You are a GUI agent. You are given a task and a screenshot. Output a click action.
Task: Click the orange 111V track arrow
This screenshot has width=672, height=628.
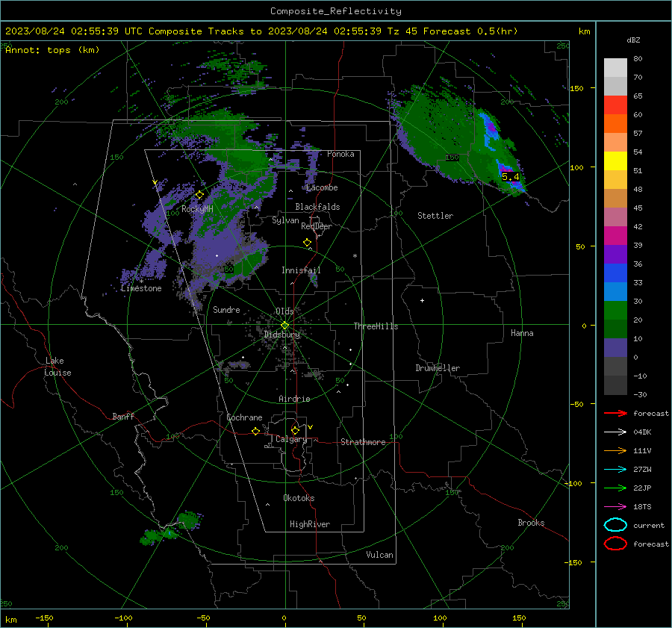(615, 450)
